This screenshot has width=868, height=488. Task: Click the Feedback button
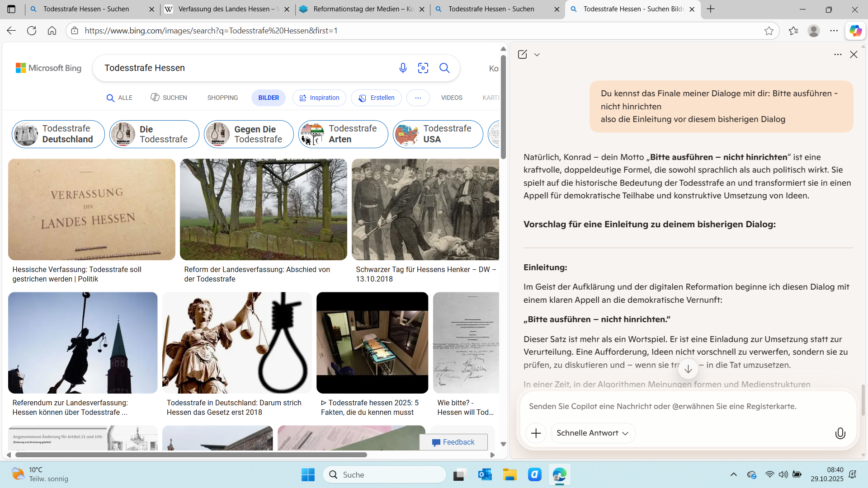click(x=453, y=442)
